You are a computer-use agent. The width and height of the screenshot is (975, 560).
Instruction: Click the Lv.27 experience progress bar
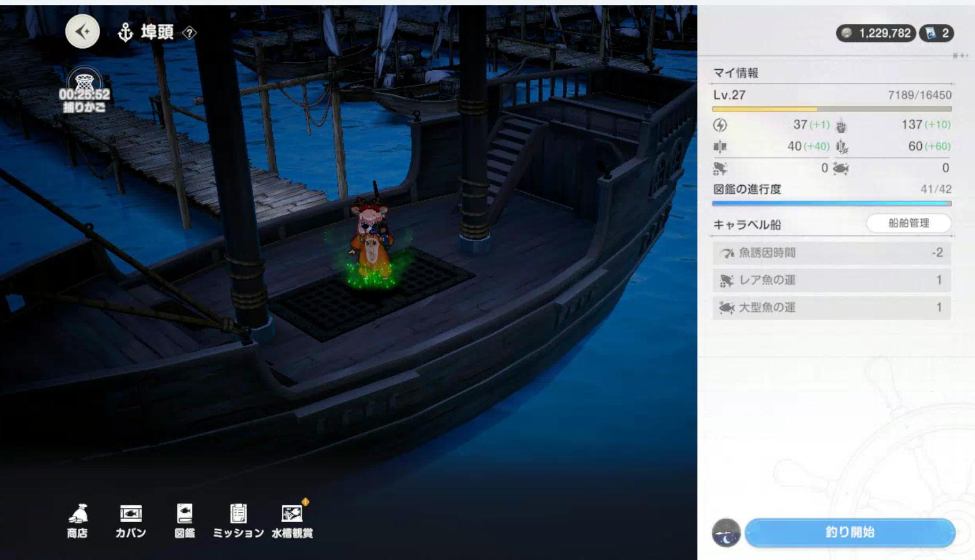[x=831, y=109]
